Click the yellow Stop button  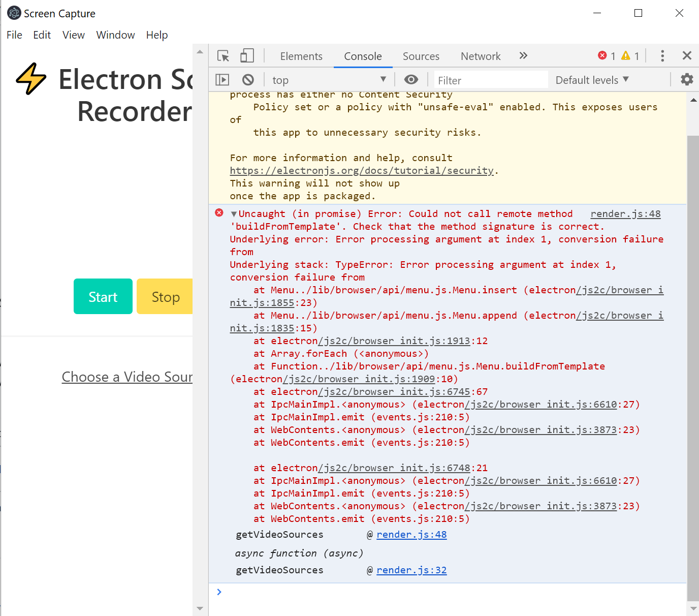165,296
